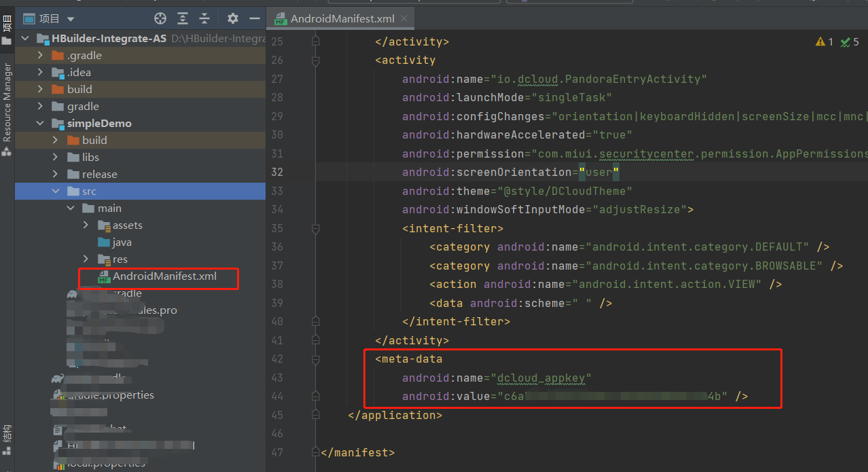Open project panel settings gear

(x=233, y=18)
